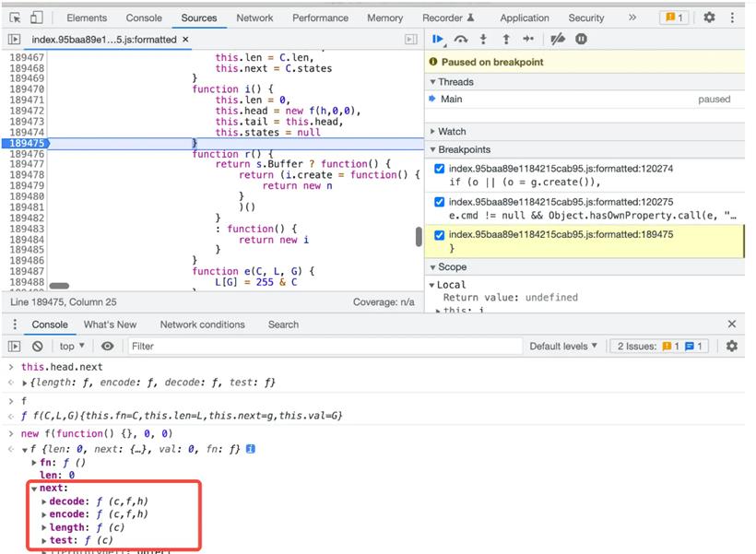Open the Search drawer tab
This screenshot has width=756, height=554.
[284, 324]
